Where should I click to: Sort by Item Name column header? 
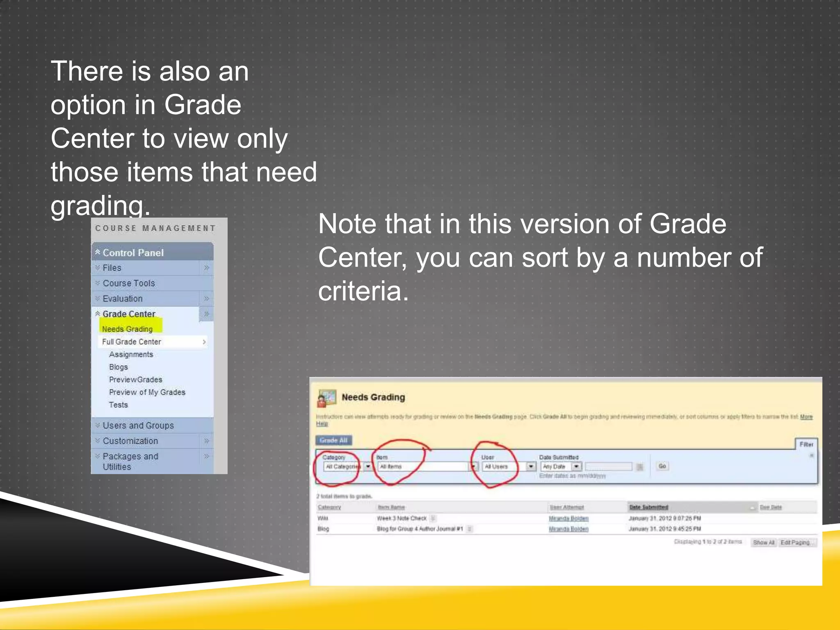tap(391, 507)
